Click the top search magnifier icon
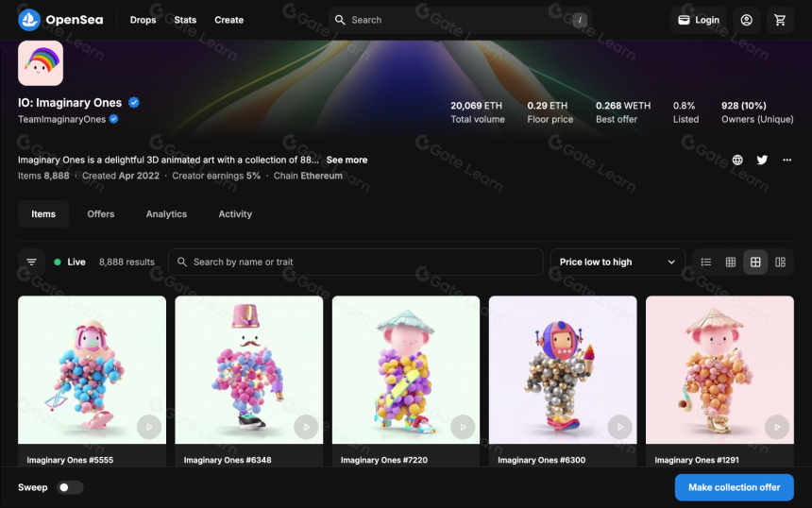The height and width of the screenshot is (508, 812). point(340,20)
